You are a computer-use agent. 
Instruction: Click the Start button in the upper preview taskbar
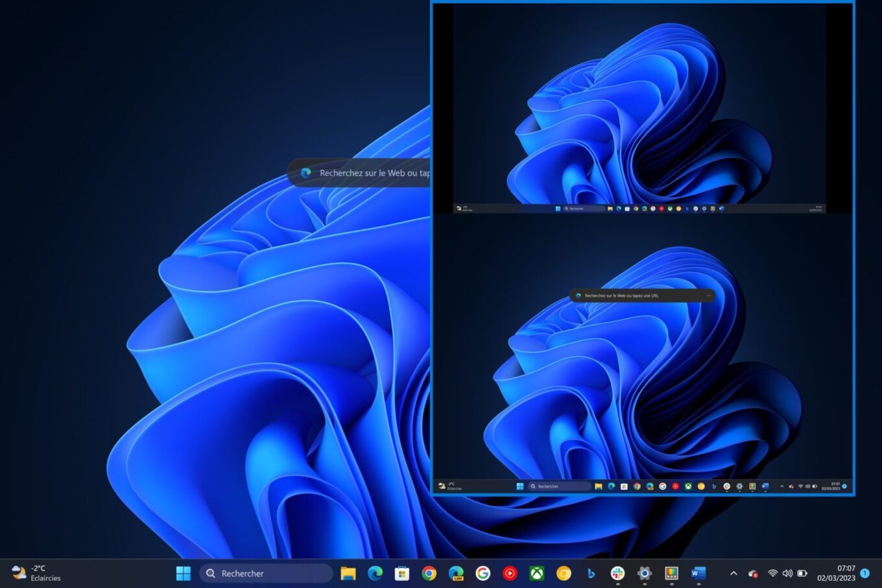click(558, 209)
